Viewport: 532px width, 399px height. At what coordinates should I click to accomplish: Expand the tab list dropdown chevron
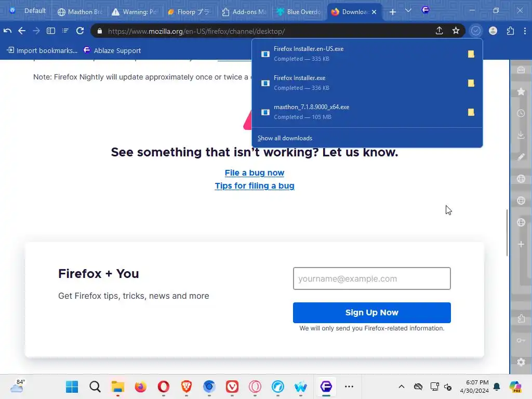(x=408, y=11)
